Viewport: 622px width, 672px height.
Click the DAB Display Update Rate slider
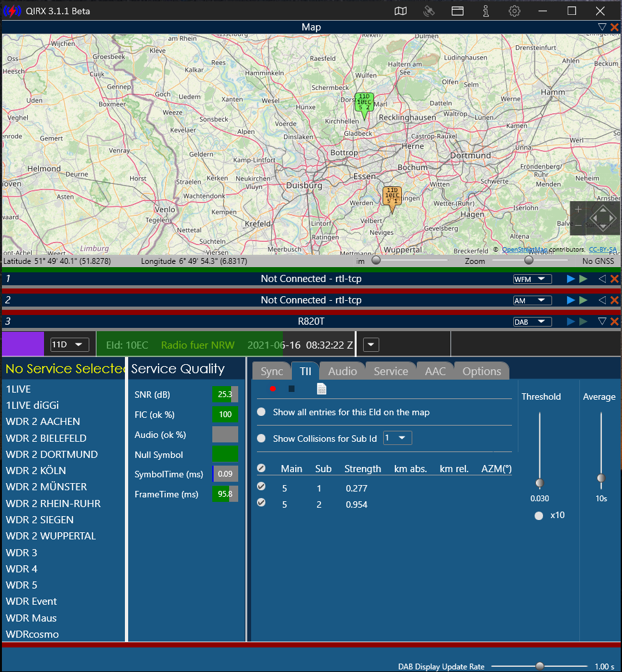540,666
